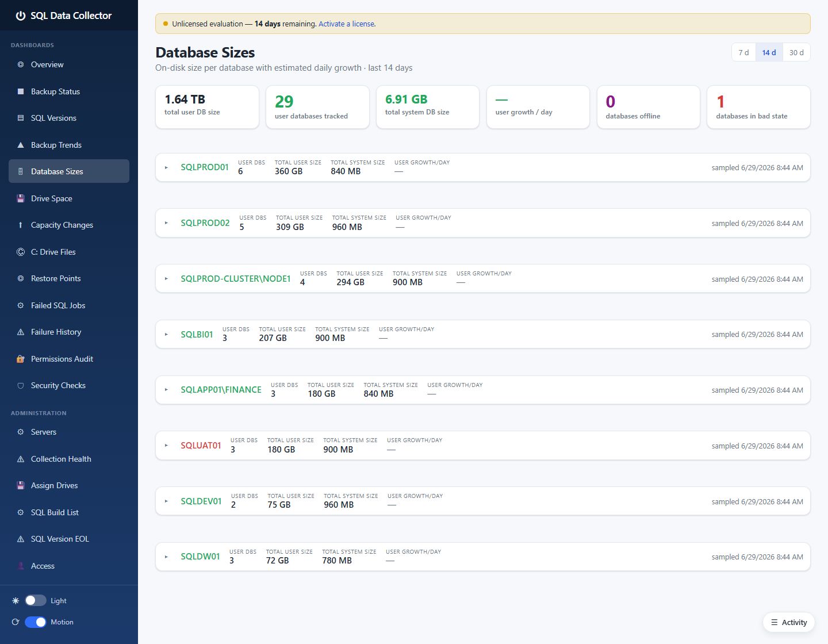
Task: Click the Security Checks shield icon
Action: point(21,385)
